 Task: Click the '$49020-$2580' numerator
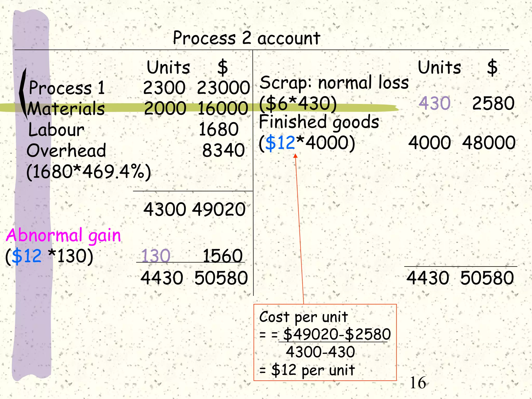pos(337,334)
